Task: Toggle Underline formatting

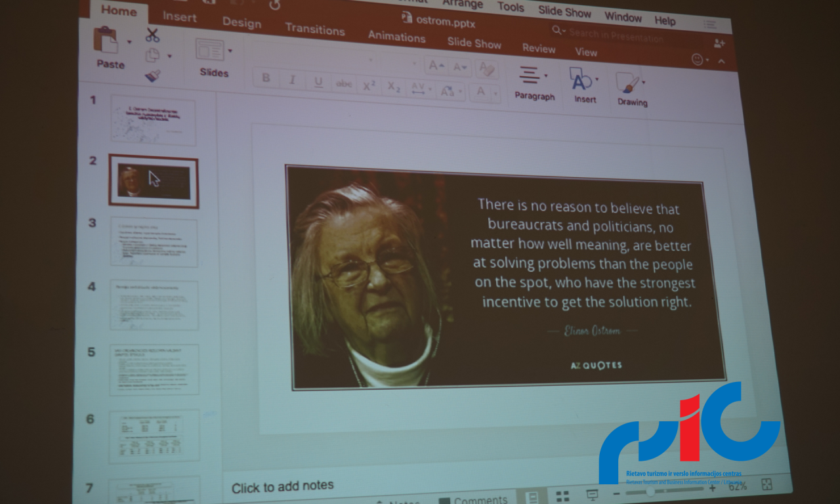Action: (318, 82)
